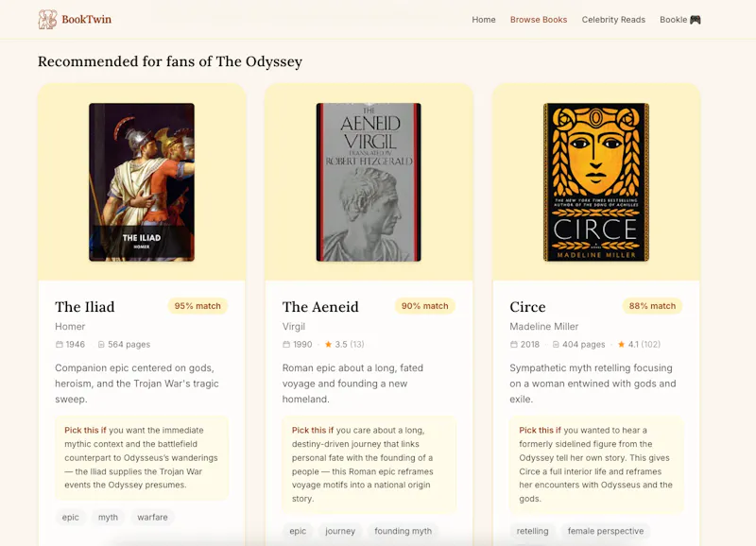
Task: Click the Circe description 'Sympathetic myth retelling'
Action: pyautogui.click(x=593, y=384)
